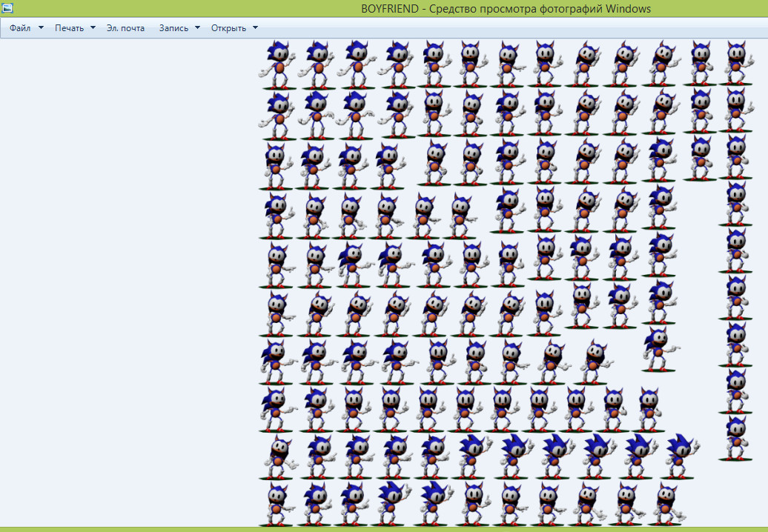This screenshot has width=768, height=532.
Task: Click the last sprite in the bottom row
Action: point(666,504)
